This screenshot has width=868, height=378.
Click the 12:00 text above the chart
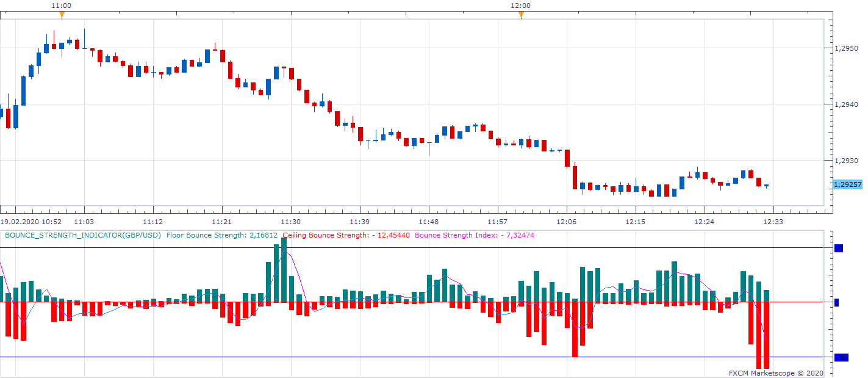[x=521, y=5]
